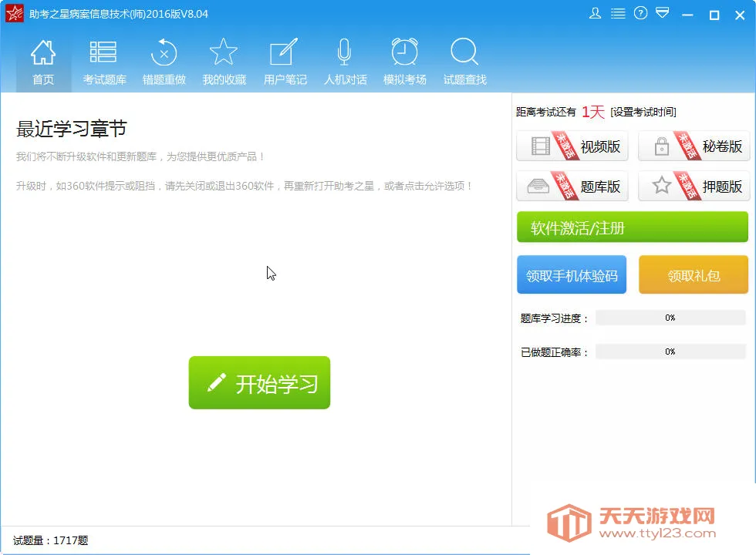This screenshot has height=555, width=756.
Task: Select the 题库版 question bank edition
Action: 572,186
